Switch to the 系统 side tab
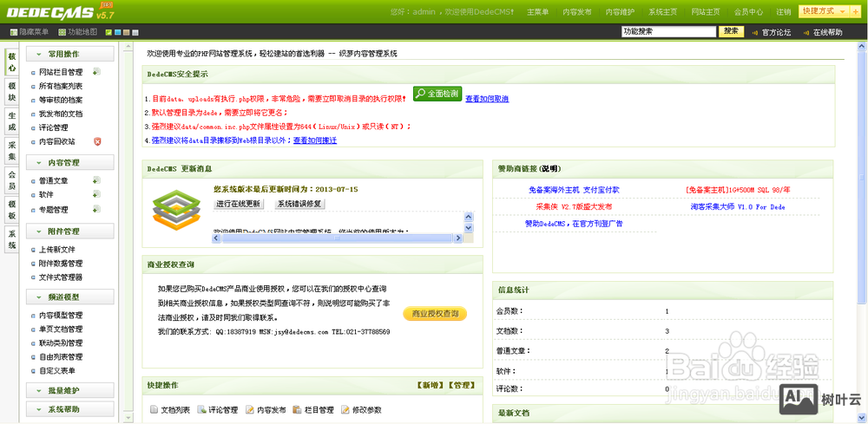The height and width of the screenshot is (424, 868). coord(11,239)
